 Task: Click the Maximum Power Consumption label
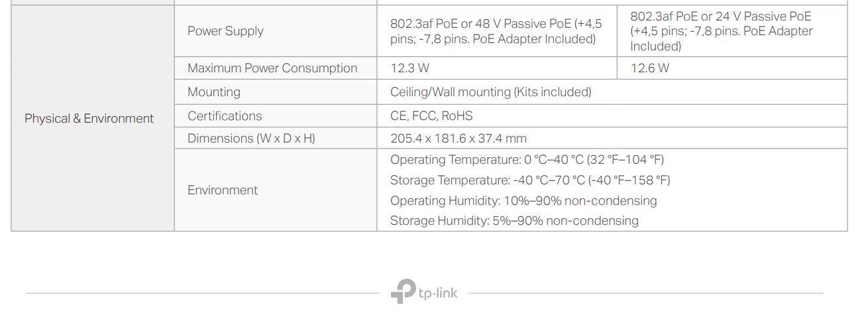(272, 68)
